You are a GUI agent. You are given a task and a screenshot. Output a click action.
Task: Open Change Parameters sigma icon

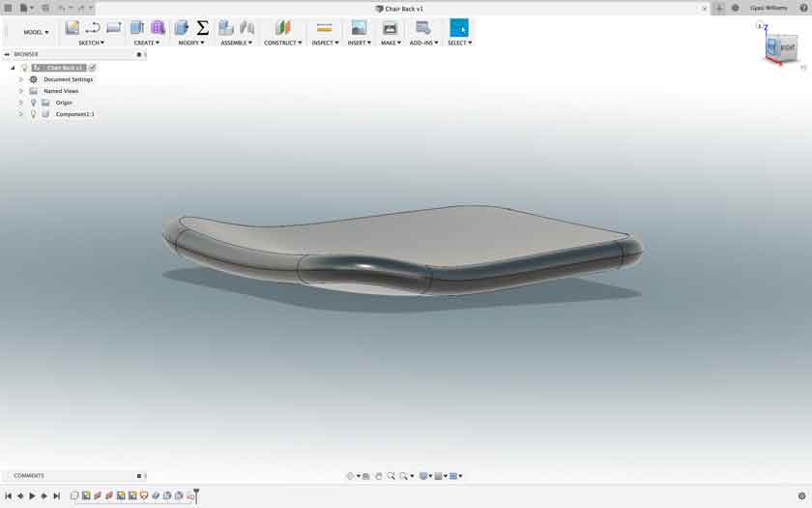tap(203, 28)
